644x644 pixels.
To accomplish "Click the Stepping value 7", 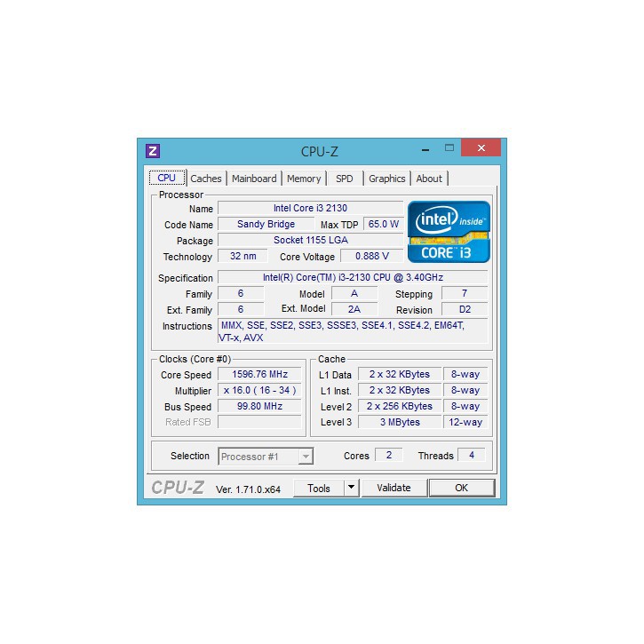I will click(465, 293).
